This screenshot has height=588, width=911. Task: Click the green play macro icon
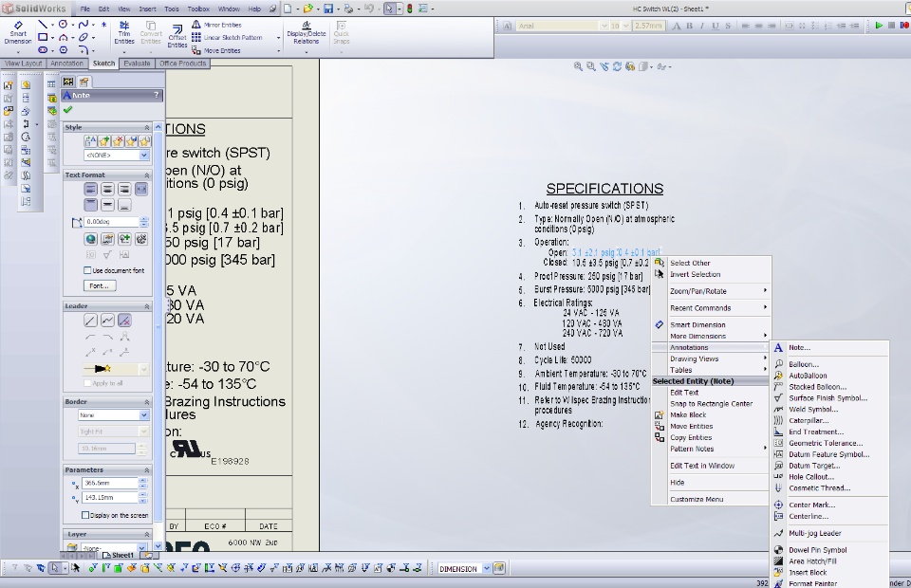click(x=879, y=26)
